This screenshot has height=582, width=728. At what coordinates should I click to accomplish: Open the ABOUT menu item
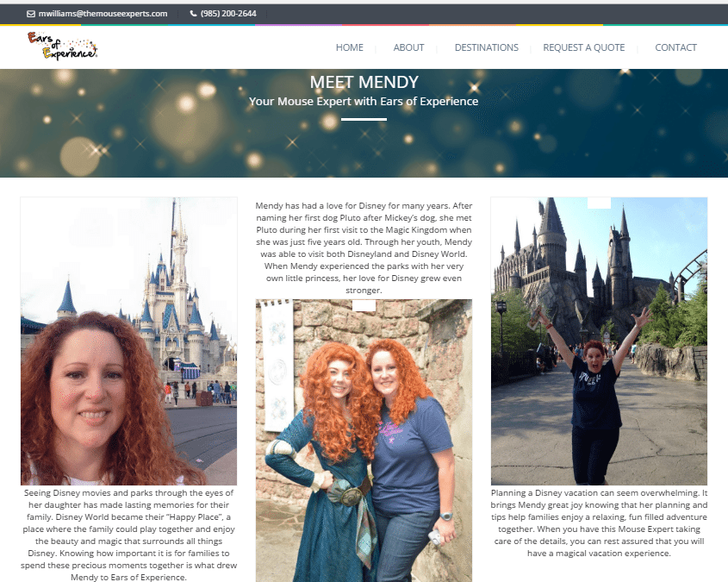(408, 47)
